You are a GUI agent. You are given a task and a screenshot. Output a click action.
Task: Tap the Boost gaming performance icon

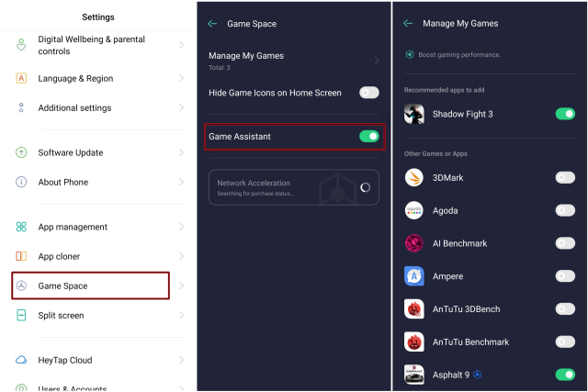pos(410,55)
